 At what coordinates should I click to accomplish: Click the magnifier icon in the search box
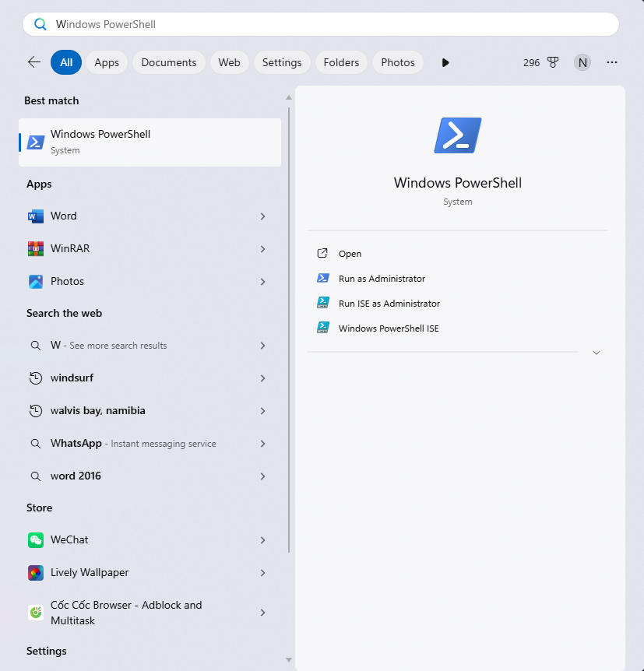[40, 24]
